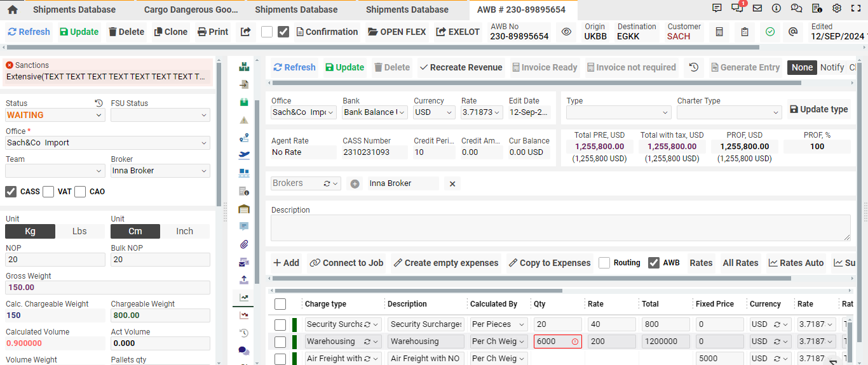Toggle the eye visibility icon
Viewport: 868px width, 365px height.
566,32
